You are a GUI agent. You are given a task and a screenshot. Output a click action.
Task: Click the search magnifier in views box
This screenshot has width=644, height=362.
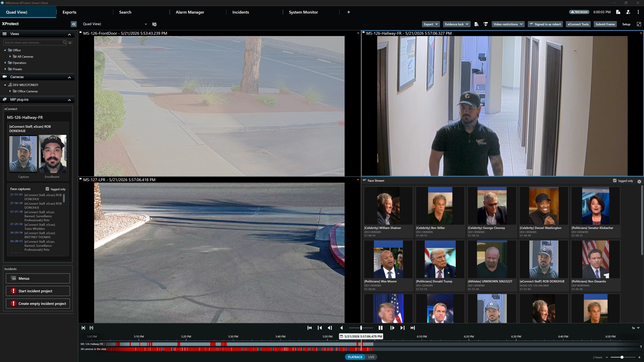pyautogui.click(x=65, y=42)
